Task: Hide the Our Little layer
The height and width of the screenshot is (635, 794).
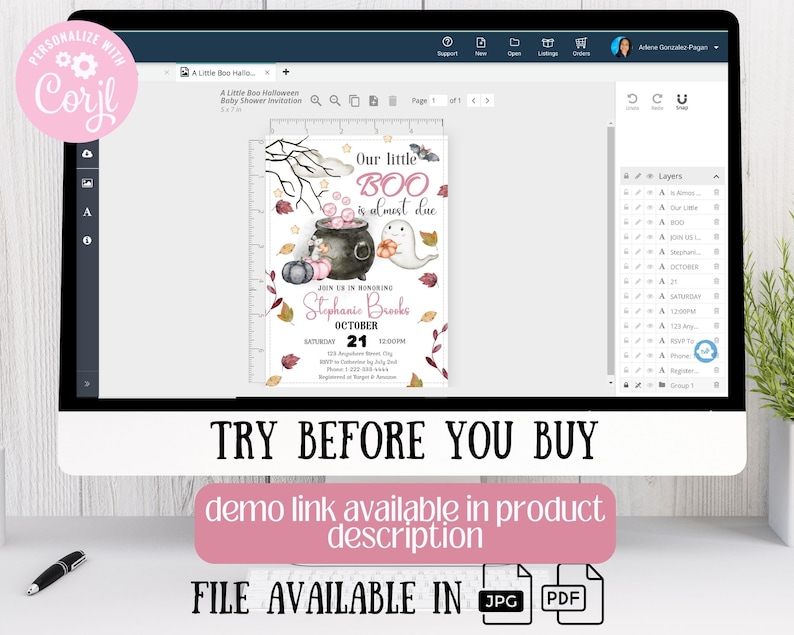Action: 650,207
